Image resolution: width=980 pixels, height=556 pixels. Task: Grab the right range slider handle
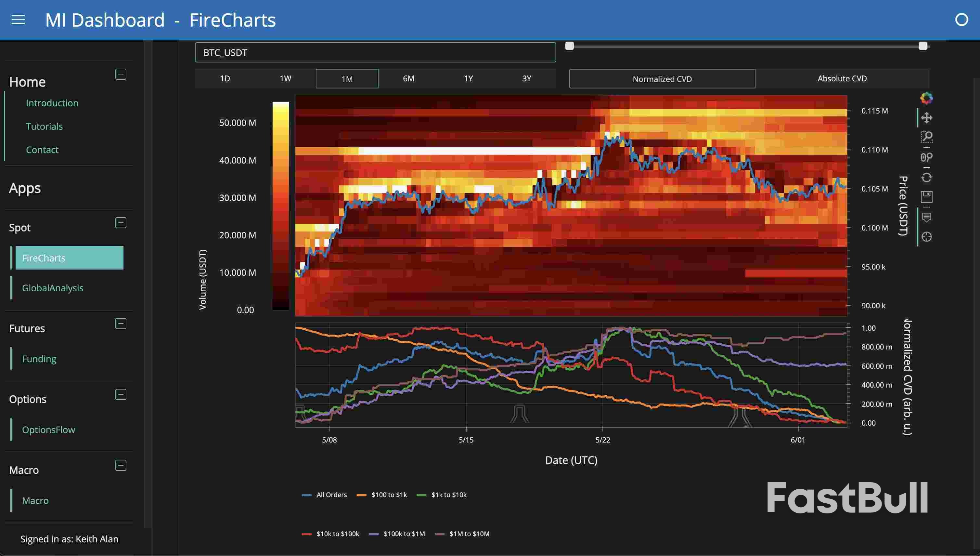click(x=923, y=46)
